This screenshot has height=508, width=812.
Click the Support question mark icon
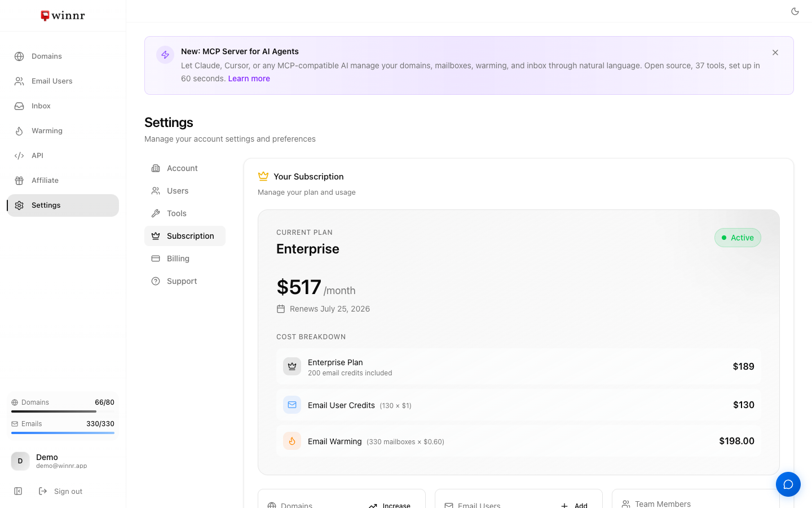156,281
